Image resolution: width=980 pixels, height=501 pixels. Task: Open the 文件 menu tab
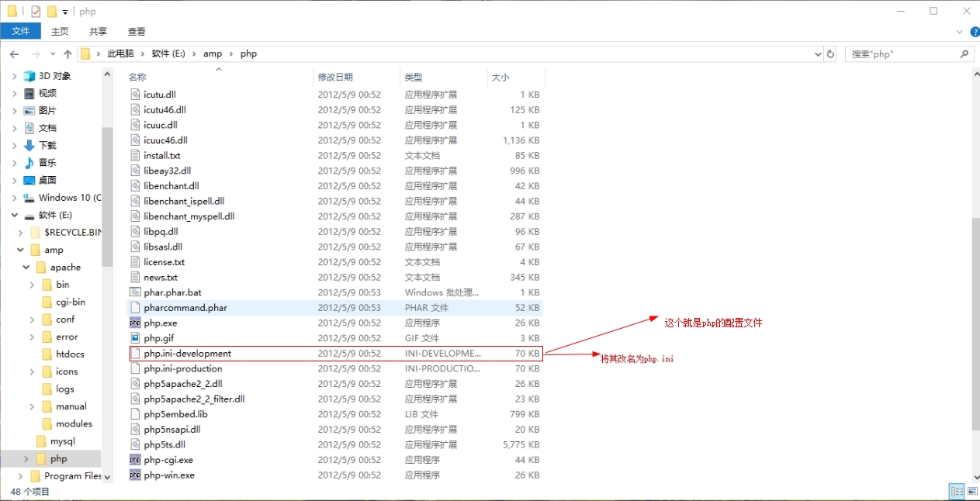pyautogui.click(x=21, y=31)
